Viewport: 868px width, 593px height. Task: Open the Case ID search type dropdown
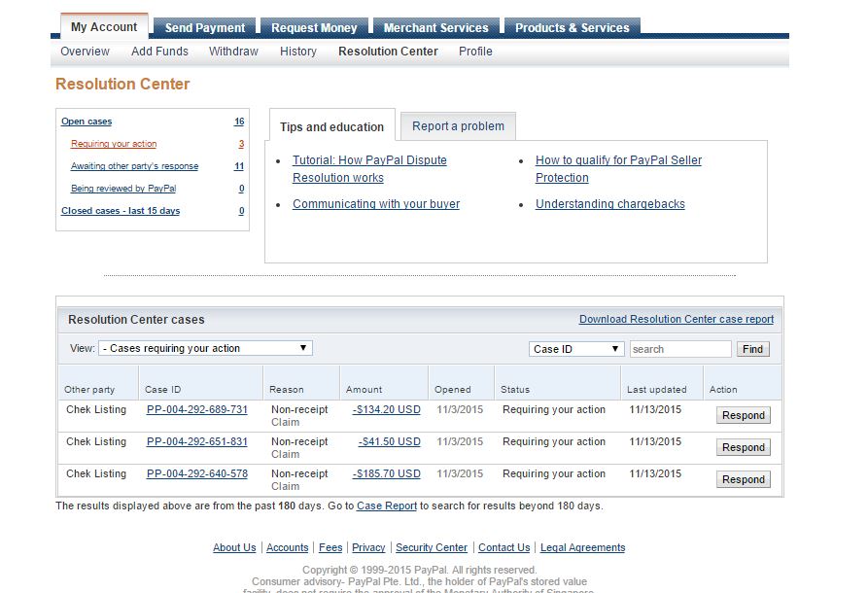click(x=576, y=349)
